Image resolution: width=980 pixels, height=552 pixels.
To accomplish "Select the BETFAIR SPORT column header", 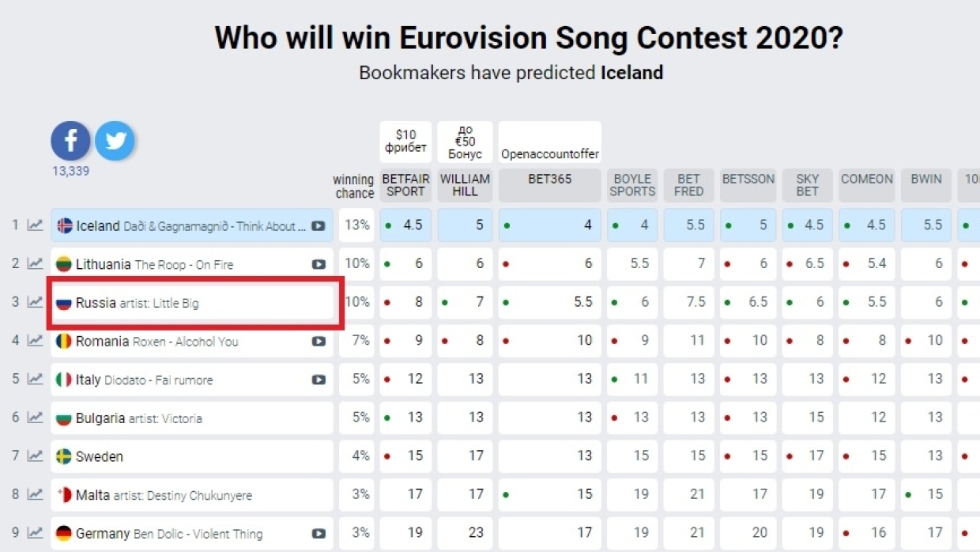I will pyautogui.click(x=405, y=185).
